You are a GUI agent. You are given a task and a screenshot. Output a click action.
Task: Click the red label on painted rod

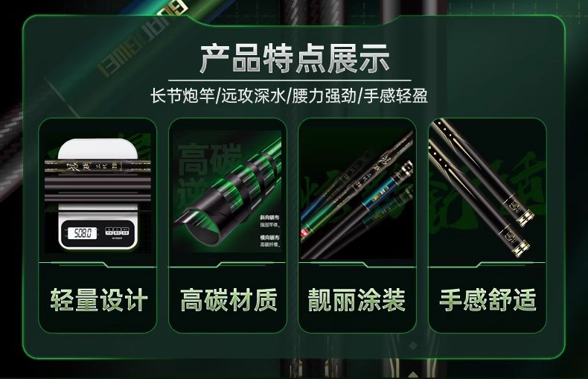click(x=304, y=233)
